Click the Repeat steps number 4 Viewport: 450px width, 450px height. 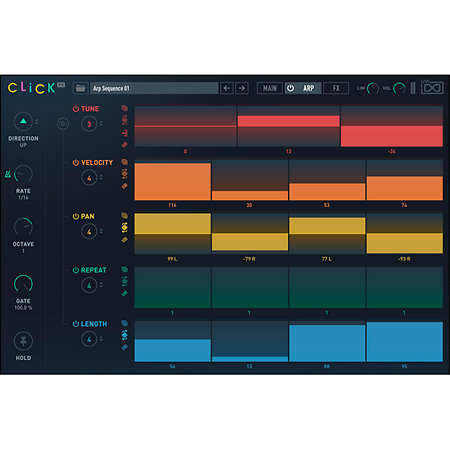[89, 286]
